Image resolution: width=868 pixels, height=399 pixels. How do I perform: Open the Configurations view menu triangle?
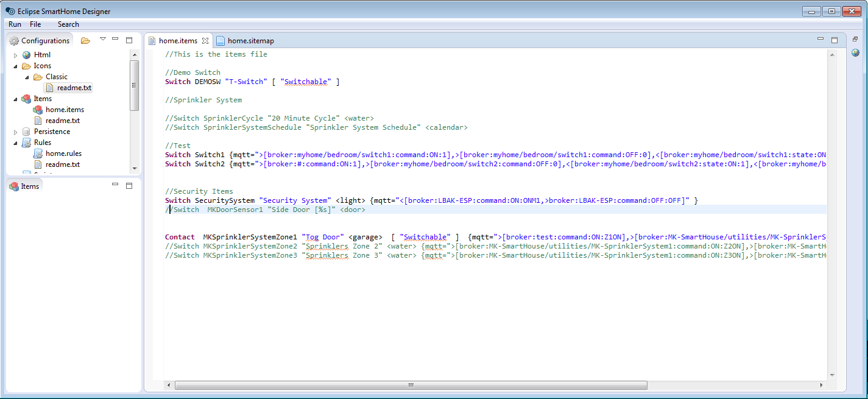102,39
